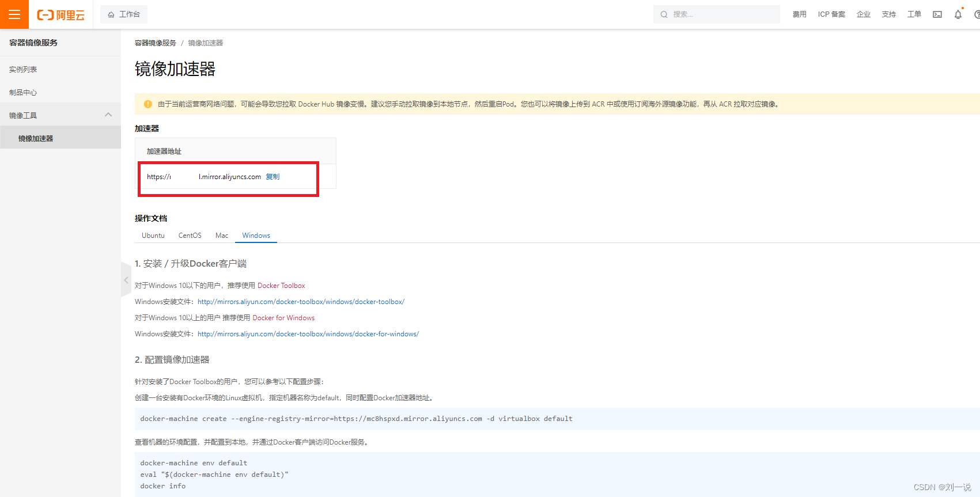The height and width of the screenshot is (497, 980).
Task: Open the 工单 menu
Action: click(x=914, y=14)
